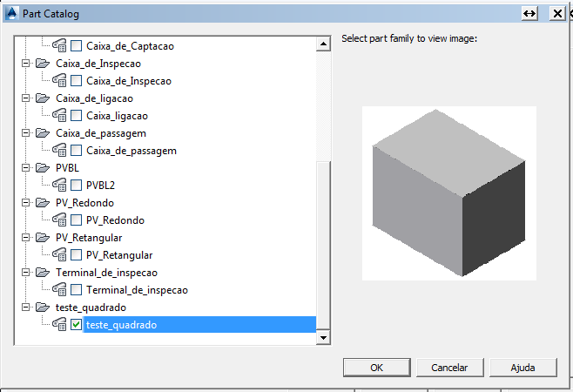The height and width of the screenshot is (392, 573).
Task: Select the PVBL2 part label
Action: point(100,186)
